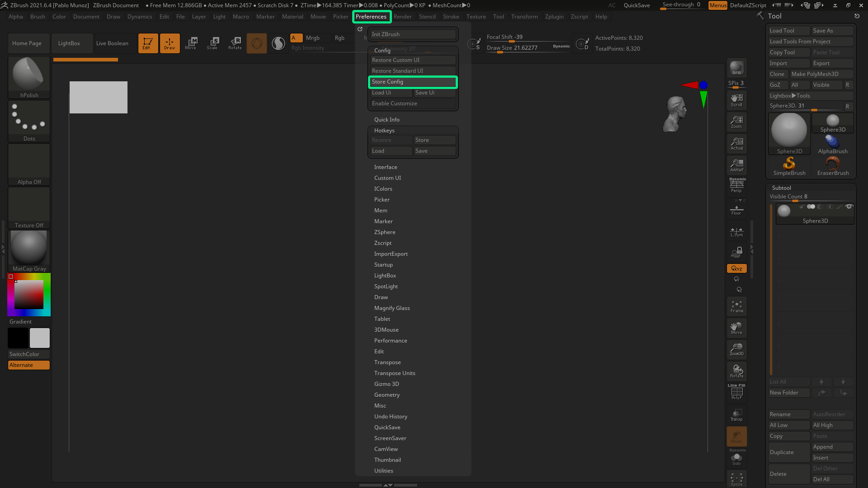
Task: Open the Render menu
Action: 402,17
